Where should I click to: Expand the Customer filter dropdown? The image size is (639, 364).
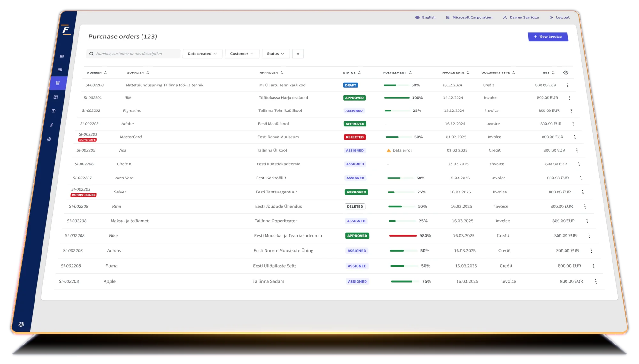click(242, 54)
